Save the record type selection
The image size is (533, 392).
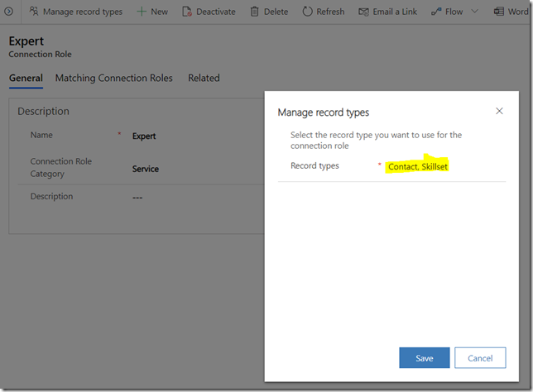[x=425, y=358]
